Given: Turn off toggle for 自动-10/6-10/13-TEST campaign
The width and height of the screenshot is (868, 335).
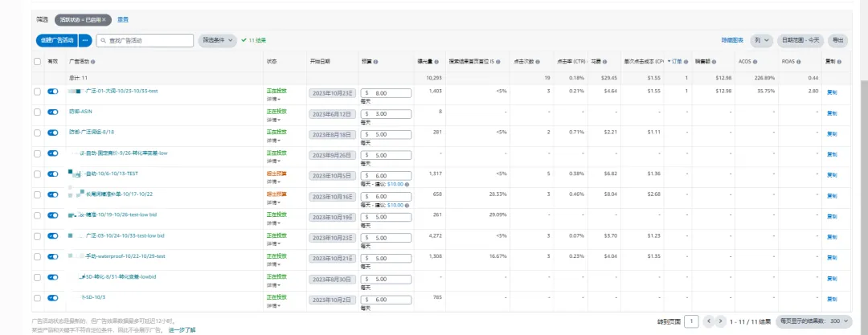Looking at the screenshot, I should [x=53, y=174].
